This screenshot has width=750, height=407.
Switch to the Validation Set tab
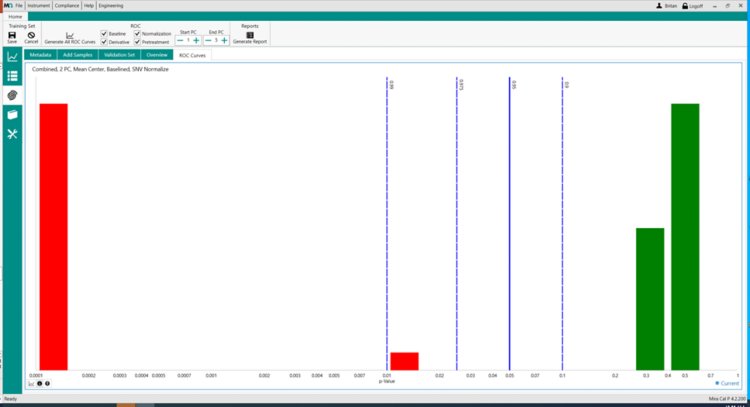coord(120,55)
